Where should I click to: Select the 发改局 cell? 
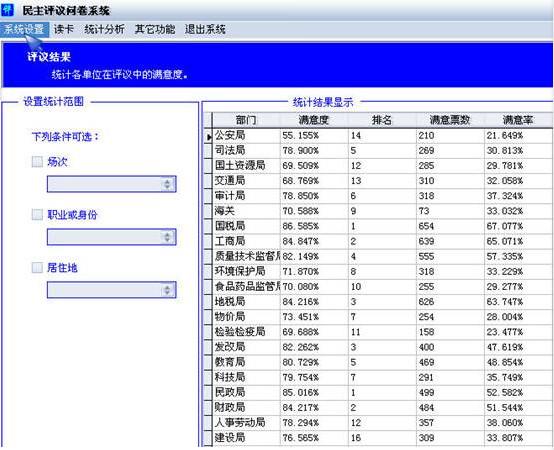tap(246, 347)
